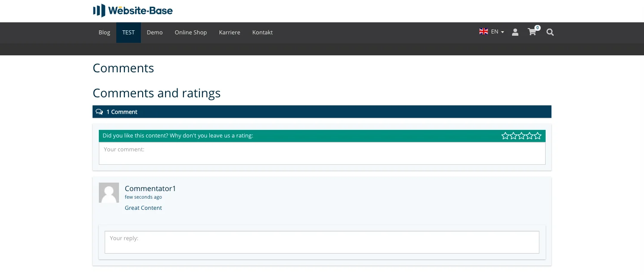
Task: Select the first rating star
Action: (505, 136)
